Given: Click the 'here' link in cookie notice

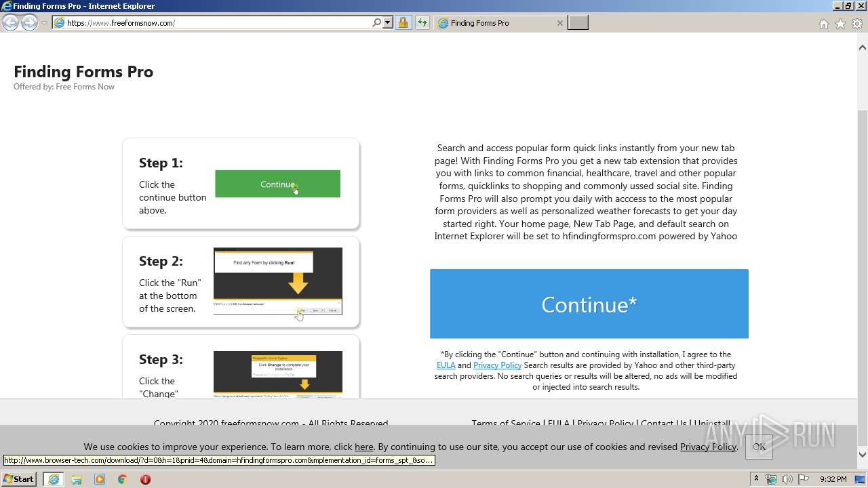Looking at the screenshot, I should click(364, 447).
